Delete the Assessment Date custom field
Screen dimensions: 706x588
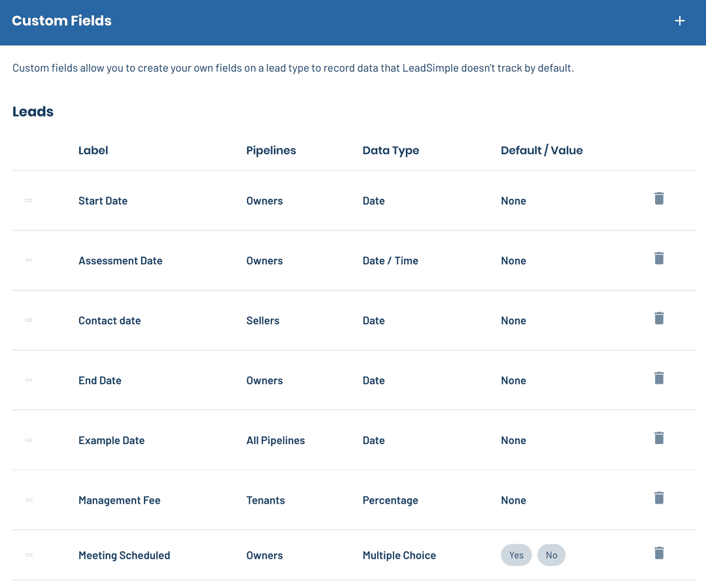click(x=659, y=258)
